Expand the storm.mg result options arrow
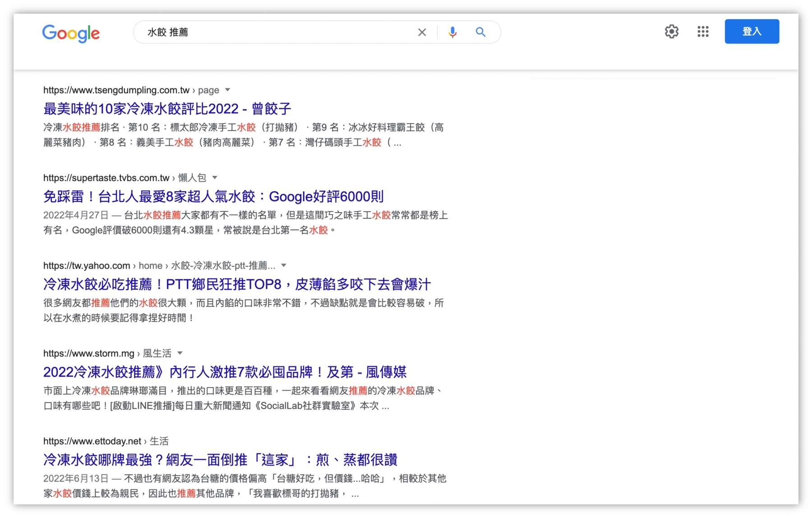Image resolution: width=812 pixels, height=518 pixels. [180, 353]
